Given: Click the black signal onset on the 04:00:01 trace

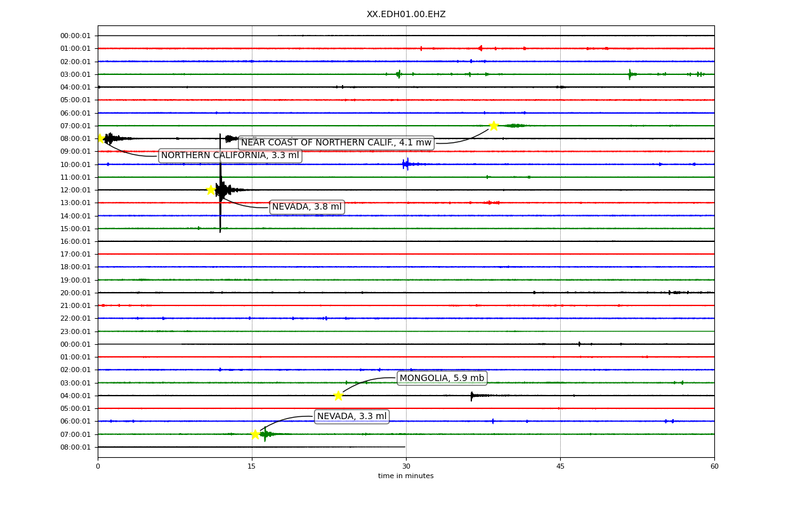Looking at the screenshot, I should [x=472, y=396].
